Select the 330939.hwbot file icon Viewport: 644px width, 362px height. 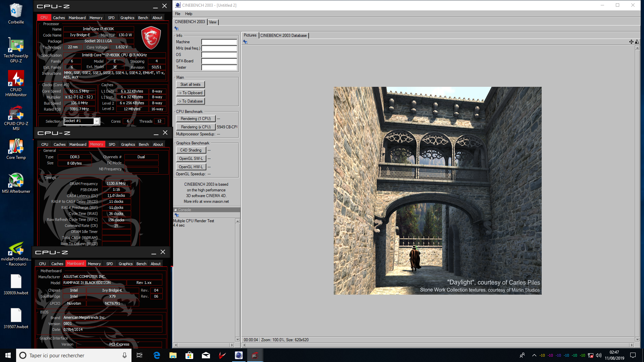pos(16,285)
